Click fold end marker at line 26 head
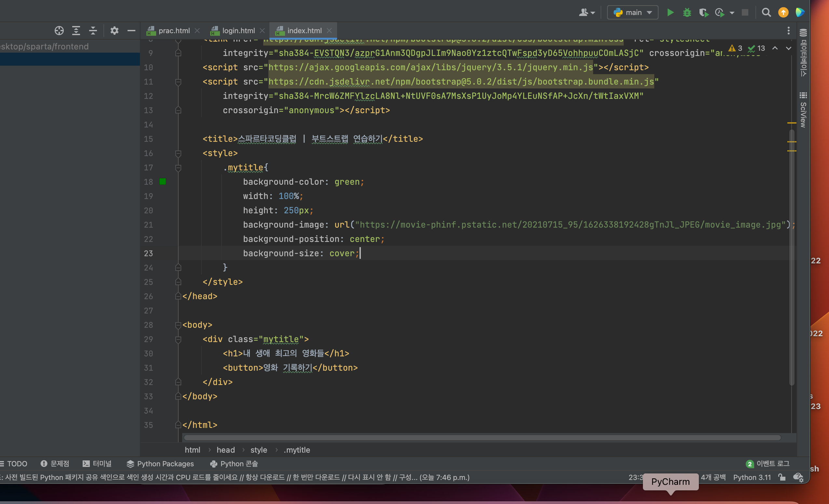Image resolution: width=829 pixels, height=504 pixels. click(x=178, y=296)
